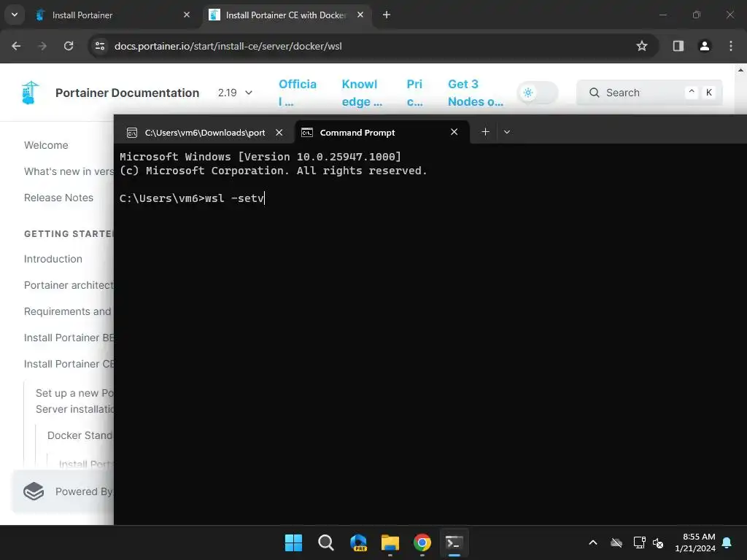Click the Powered By GitBook badge

[63, 491]
